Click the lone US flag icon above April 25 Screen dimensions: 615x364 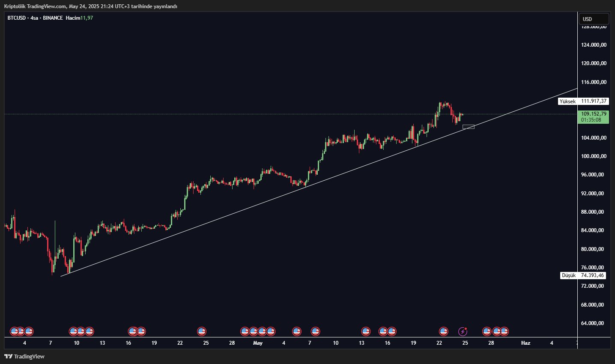202,331
